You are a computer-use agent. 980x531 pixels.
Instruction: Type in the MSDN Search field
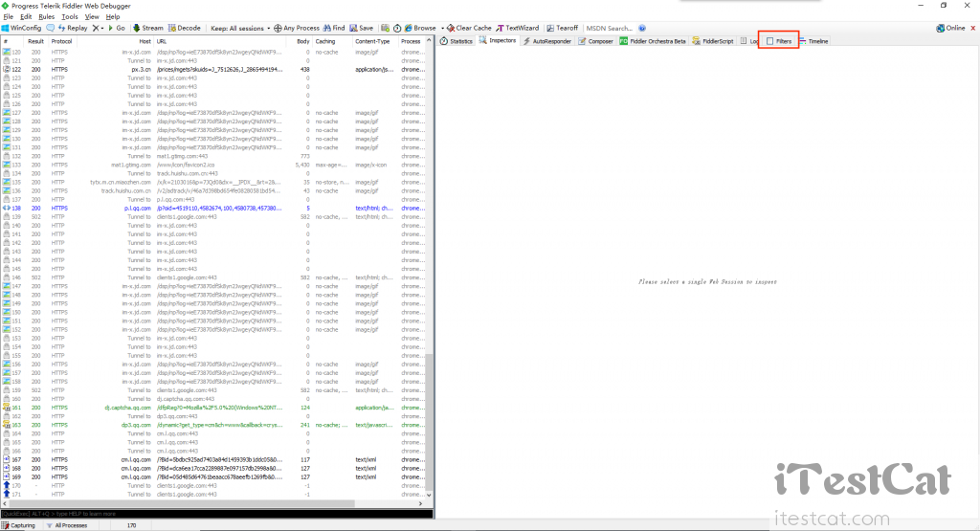[x=610, y=29]
